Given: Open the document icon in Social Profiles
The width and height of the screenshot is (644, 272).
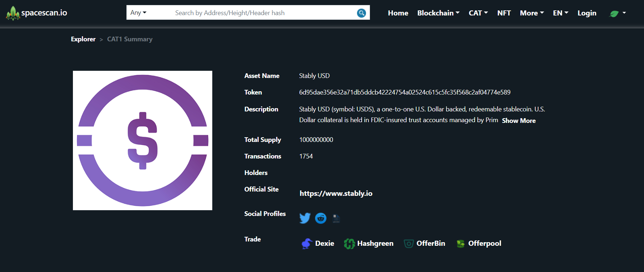Looking at the screenshot, I should (x=336, y=218).
